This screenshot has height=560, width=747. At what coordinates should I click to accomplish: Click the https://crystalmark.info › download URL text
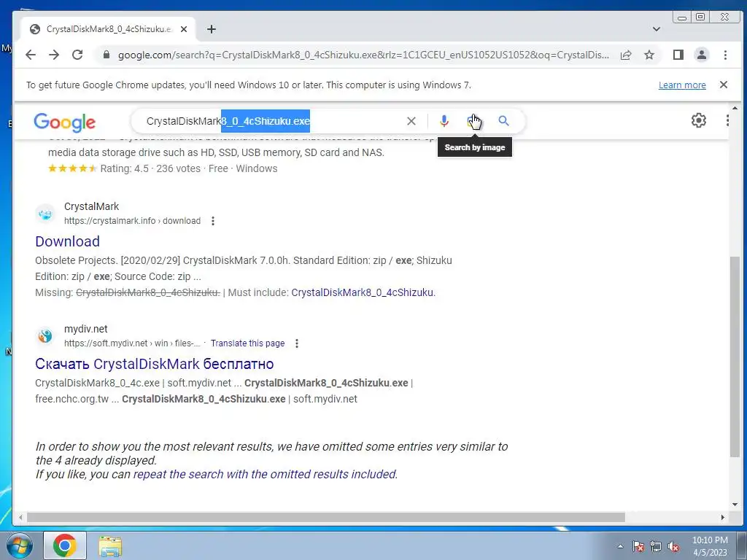click(x=133, y=221)
